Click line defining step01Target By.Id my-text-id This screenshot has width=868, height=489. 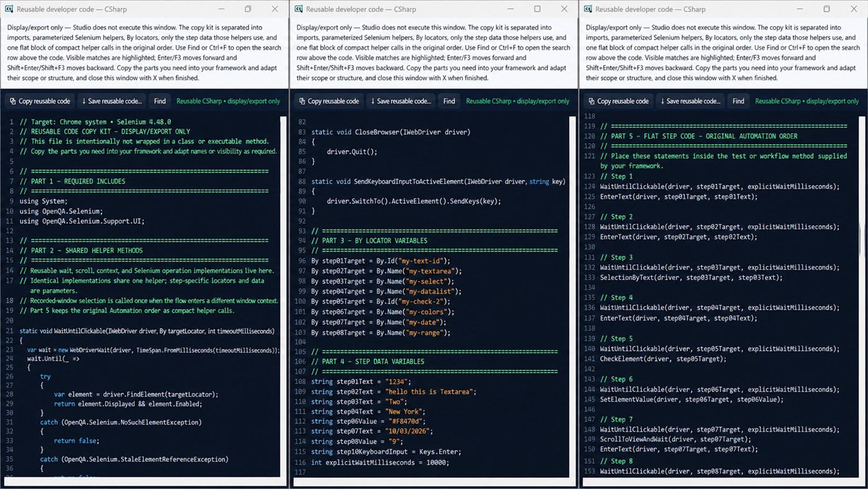(381, 261)
